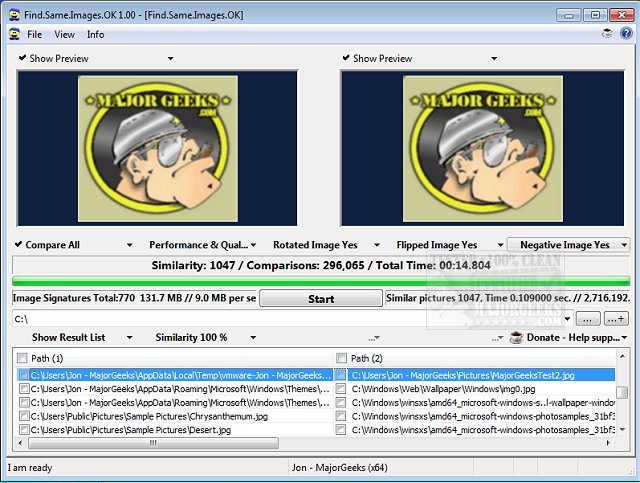Select the Desert.jpg path entry
The image size is (640, 483).
pyautogui.click(x=131, y=430)
